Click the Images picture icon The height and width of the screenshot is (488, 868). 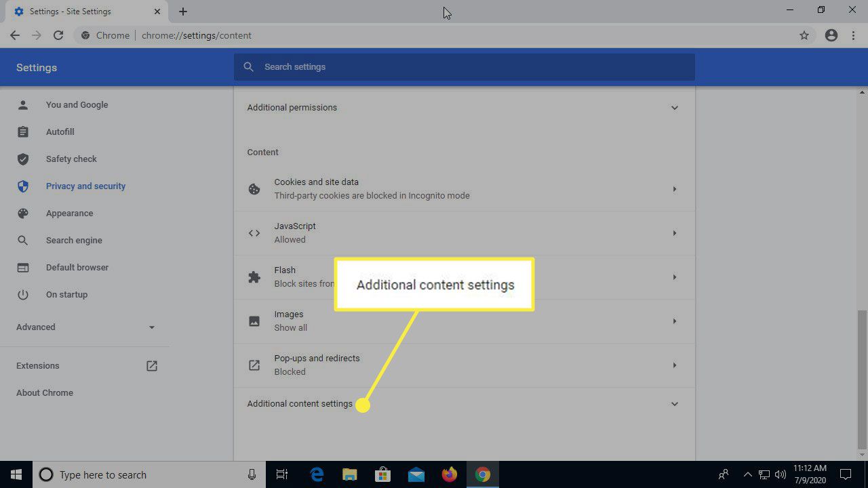point(254,321)
